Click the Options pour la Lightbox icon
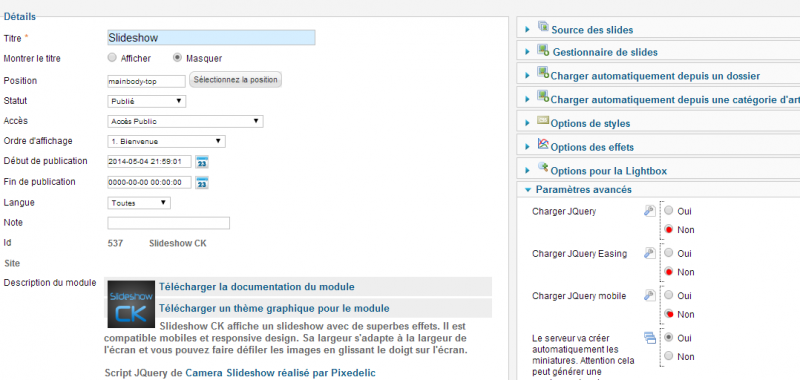 coord(543,167)
